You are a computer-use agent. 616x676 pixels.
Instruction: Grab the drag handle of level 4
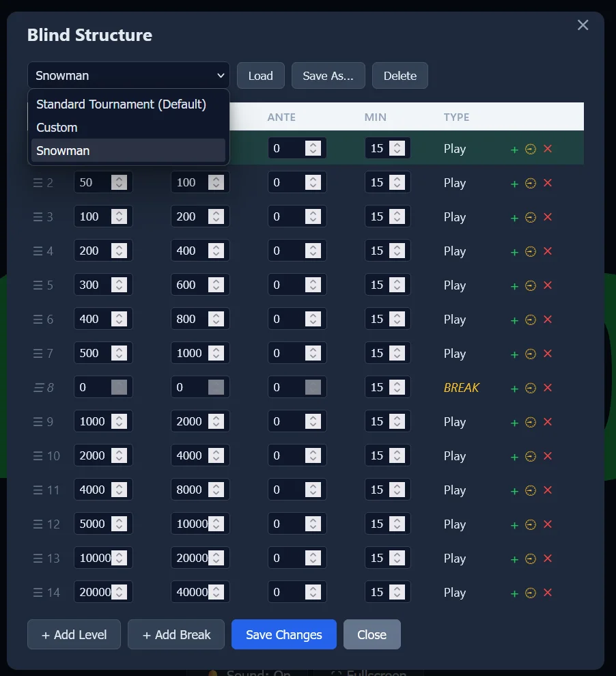point(38,251)
